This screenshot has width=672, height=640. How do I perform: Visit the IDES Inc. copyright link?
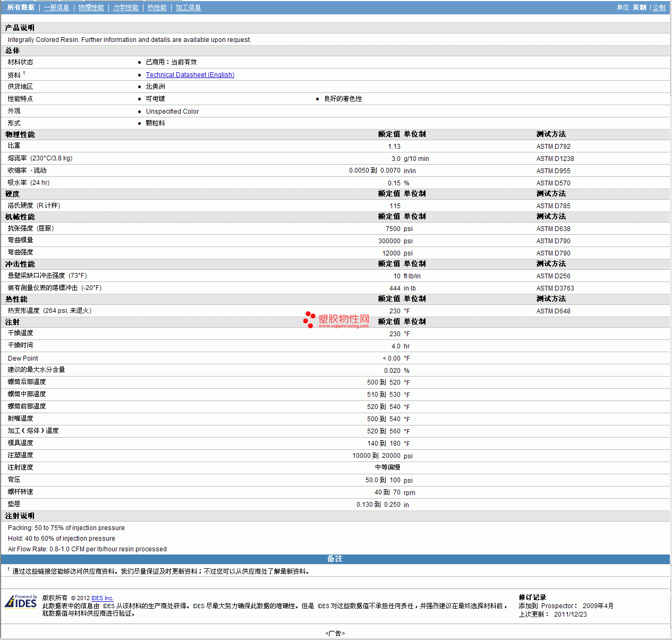[102, 598]
